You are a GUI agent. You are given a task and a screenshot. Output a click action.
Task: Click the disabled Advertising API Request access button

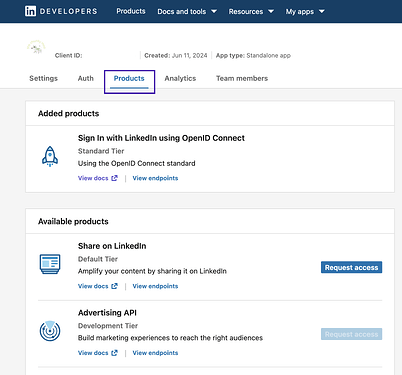tap(351, 334)
